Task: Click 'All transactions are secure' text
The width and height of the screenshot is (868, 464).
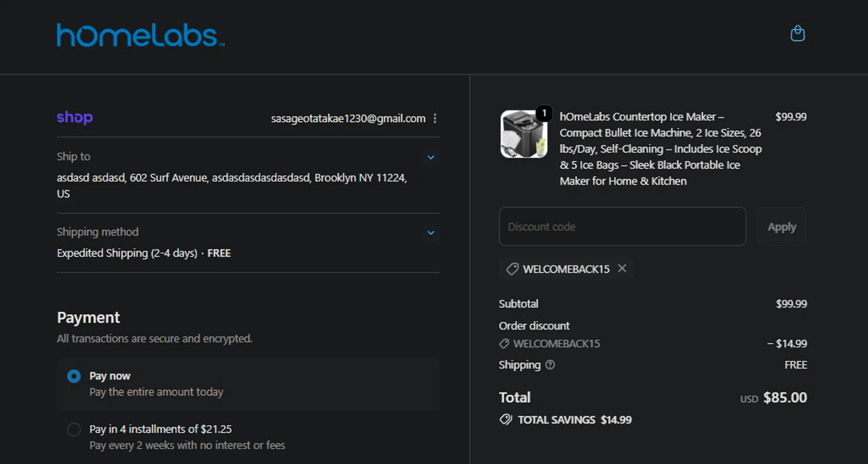Action: [x=155, y=338]
